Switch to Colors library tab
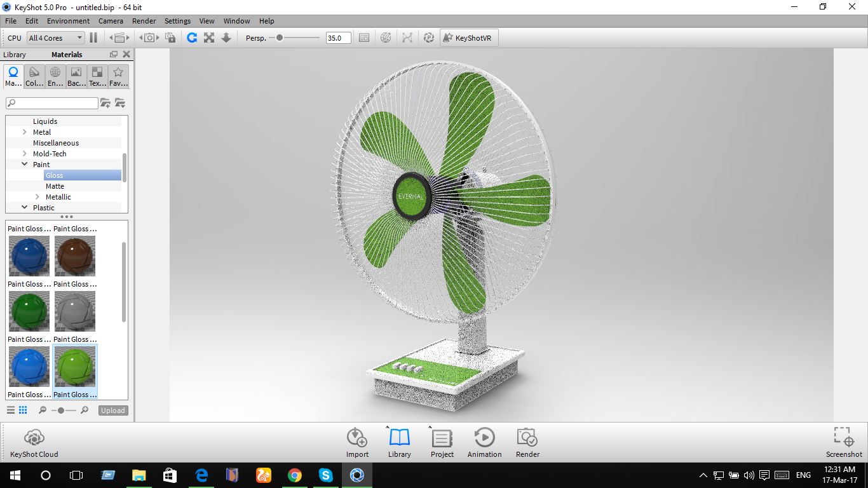The image size is (868, 488). [34, 76]
